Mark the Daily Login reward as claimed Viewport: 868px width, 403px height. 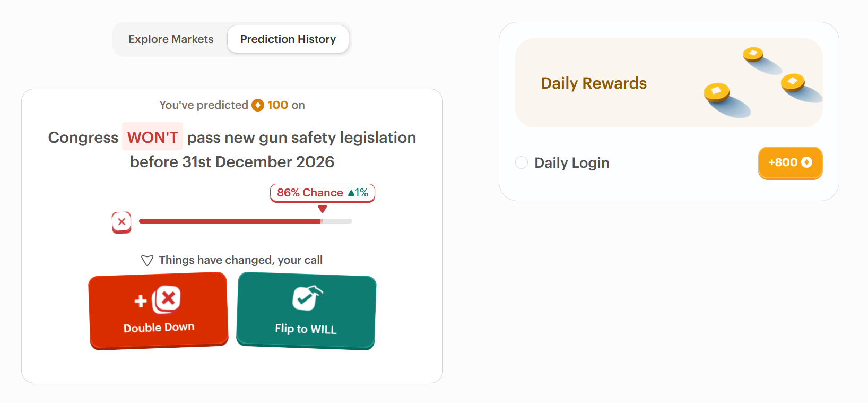tap(521, 162)
